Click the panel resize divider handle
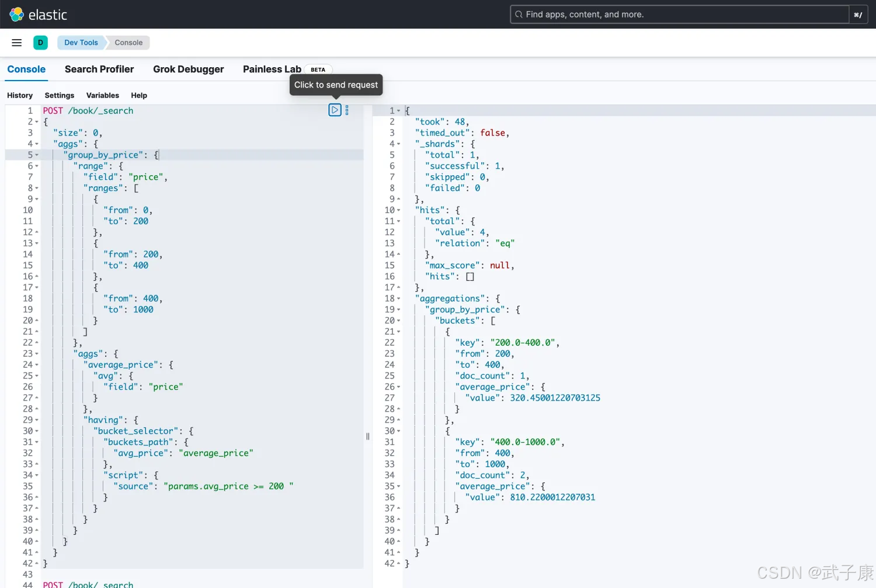The width and height of the screenshot is (876, 588). coord(368,436)
